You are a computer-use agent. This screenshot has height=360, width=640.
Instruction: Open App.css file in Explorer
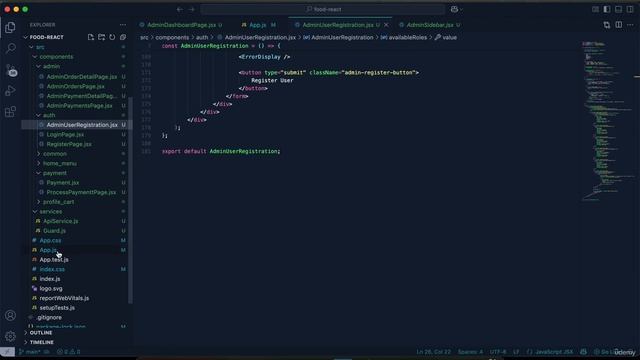pyautogui.click(x=50, y=240)
